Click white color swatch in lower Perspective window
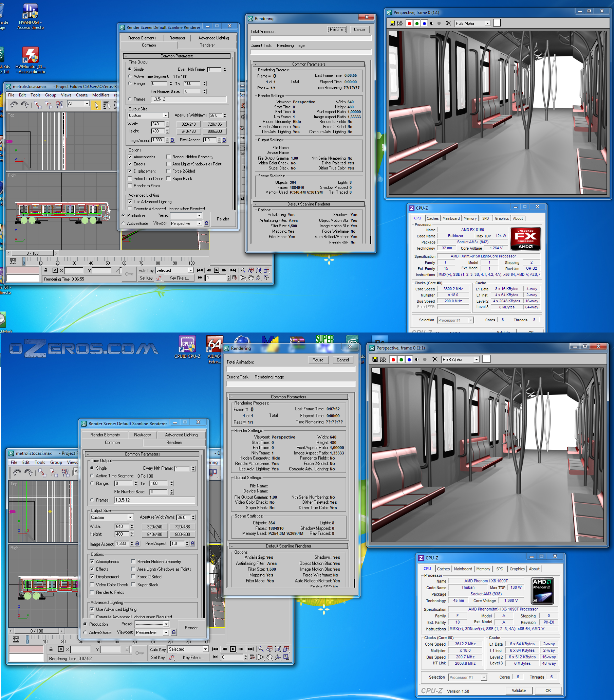Screen dimensions: 614x700 (x=486, y=359)
